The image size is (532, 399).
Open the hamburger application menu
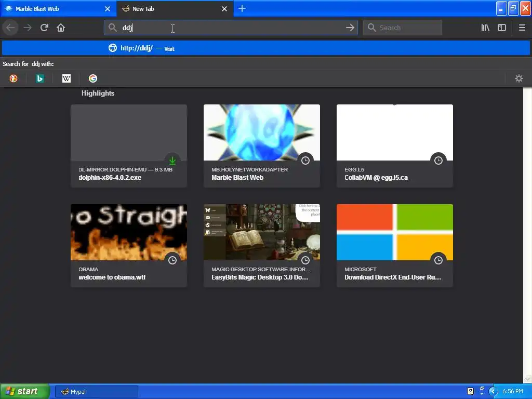click(522, 28)
